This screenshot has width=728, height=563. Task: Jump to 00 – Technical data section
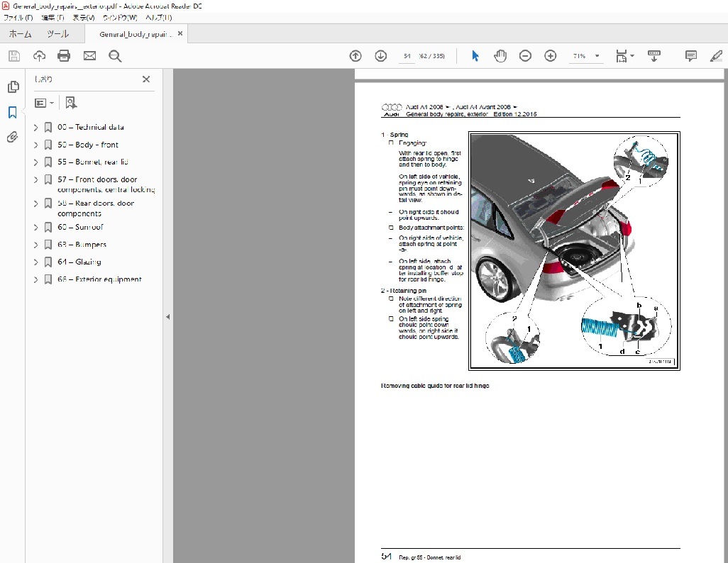(x=91, y=127)
